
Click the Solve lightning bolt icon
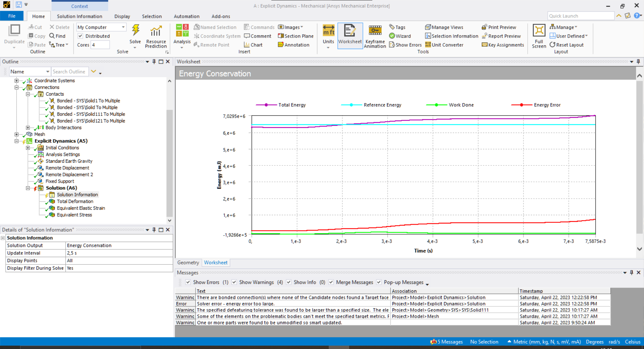click(136, 31)
